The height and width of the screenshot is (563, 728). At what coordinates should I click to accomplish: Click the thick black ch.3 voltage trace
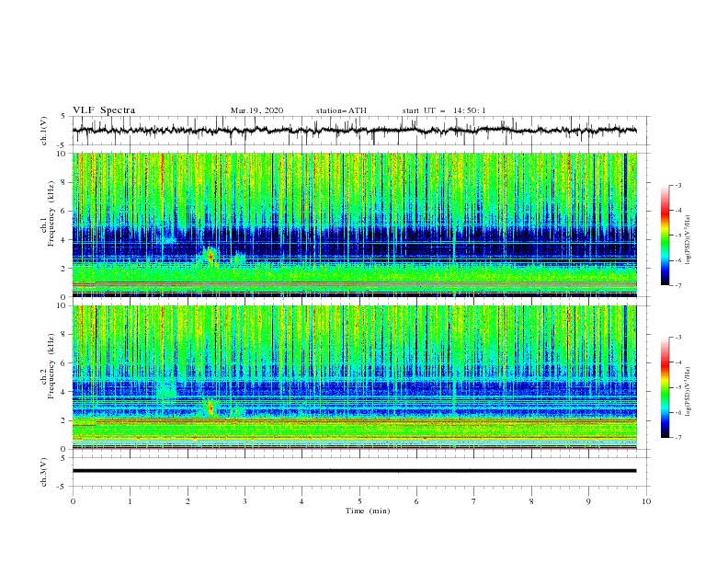[354, 471]
